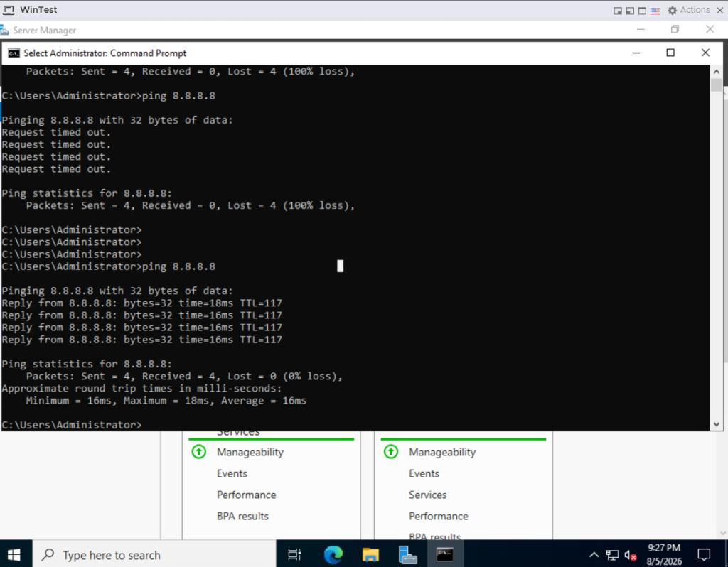
Task: Click the WinTest monitor icon
Action: (9, 10)
